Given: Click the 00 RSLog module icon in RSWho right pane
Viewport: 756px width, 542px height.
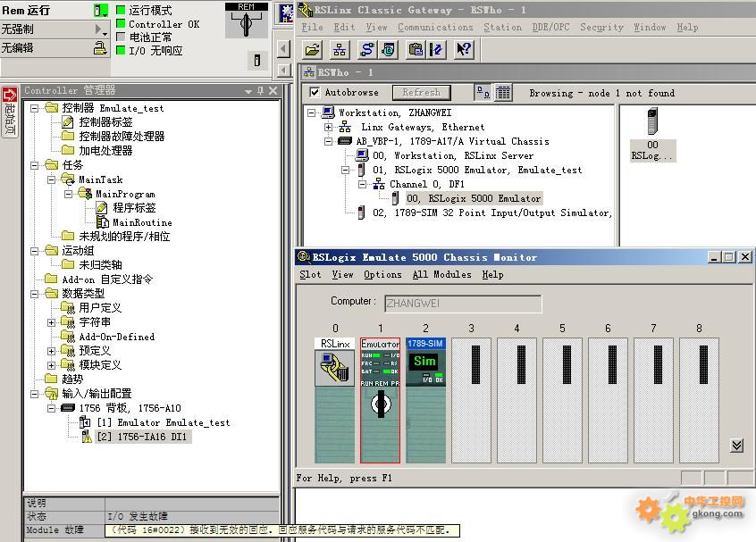Looking at the screenshot, I should point(653,135).
